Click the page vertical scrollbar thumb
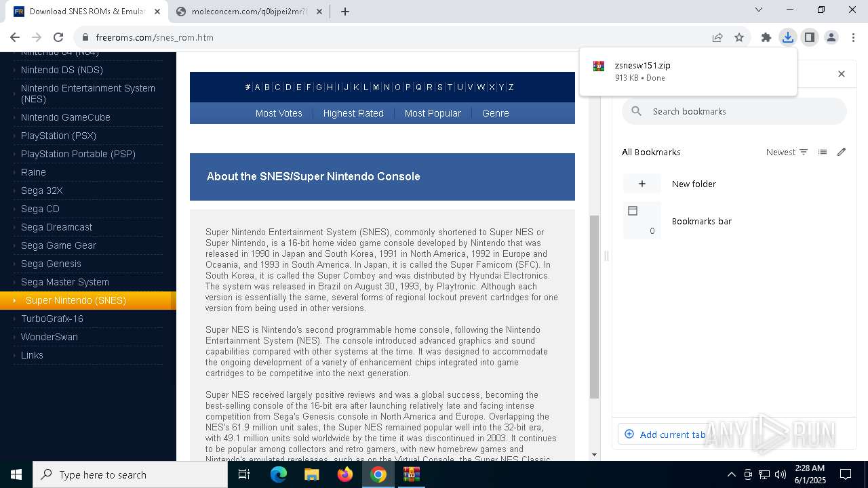The width and height of the screenshot is (868, 488). pyautogui.click(x=594, y=306)
